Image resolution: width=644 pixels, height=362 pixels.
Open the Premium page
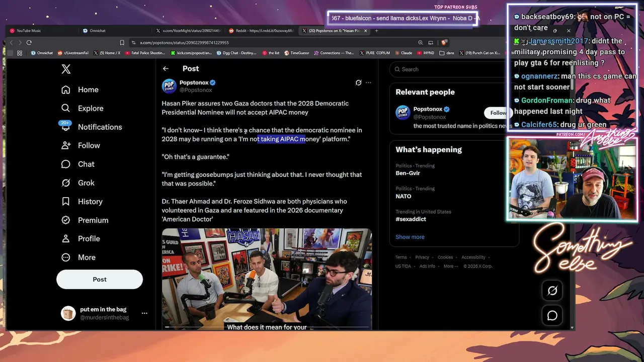click(x=85, y=220)
